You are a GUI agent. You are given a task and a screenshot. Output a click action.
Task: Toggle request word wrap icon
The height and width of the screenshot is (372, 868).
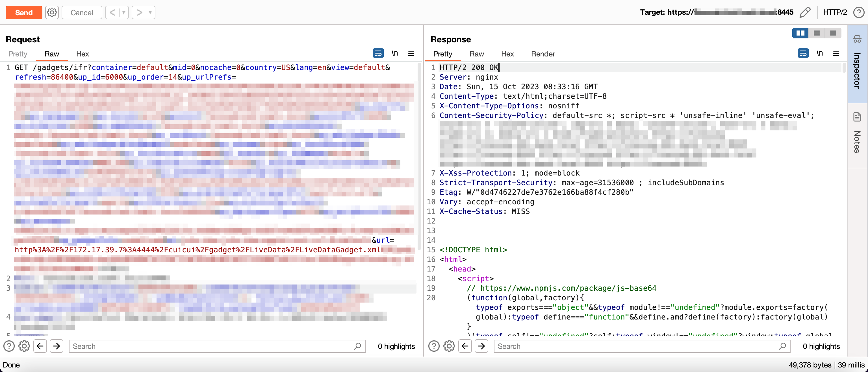(x=378, y=53)
